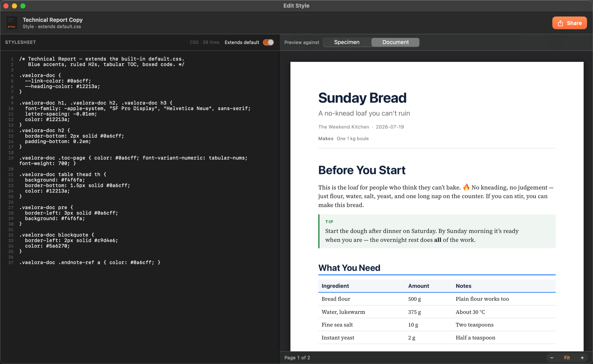Click the 'A no-knead loaf you can't ruin' subtitle
This screenshot has height=364, width=593.
[364, 113]
